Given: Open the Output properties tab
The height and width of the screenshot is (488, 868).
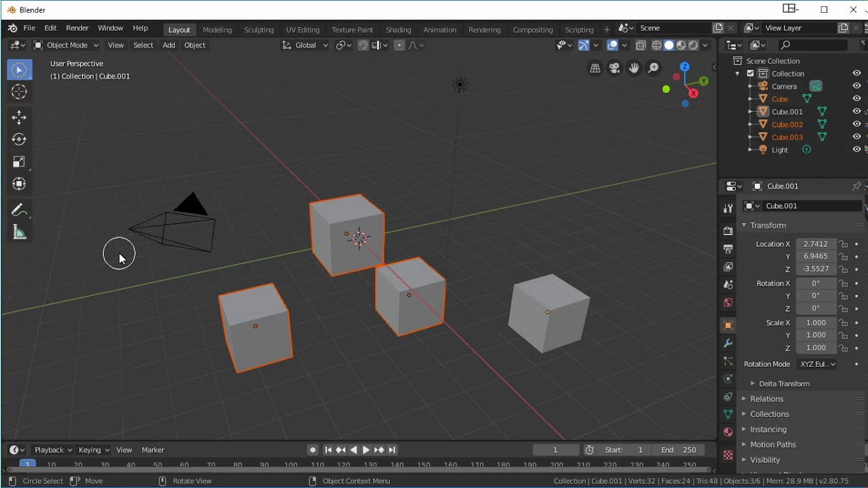Looking at the screenshot, I should pos(728,249).
